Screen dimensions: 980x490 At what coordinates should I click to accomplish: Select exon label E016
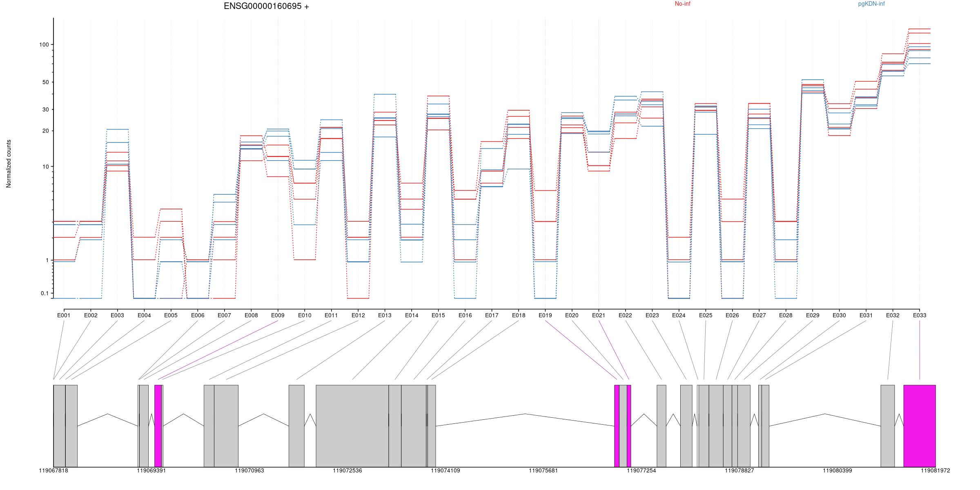[465, 315]
